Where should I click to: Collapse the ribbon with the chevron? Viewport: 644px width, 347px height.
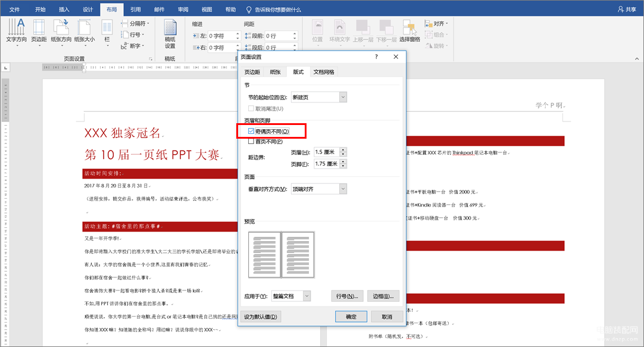[x=637, y=59]
